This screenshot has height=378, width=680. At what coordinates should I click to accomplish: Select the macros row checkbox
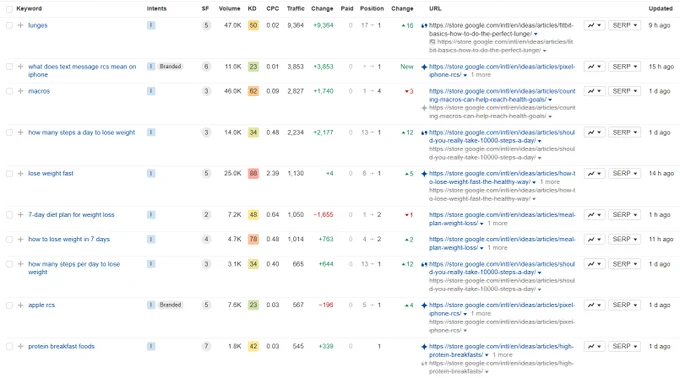(9, 91)
